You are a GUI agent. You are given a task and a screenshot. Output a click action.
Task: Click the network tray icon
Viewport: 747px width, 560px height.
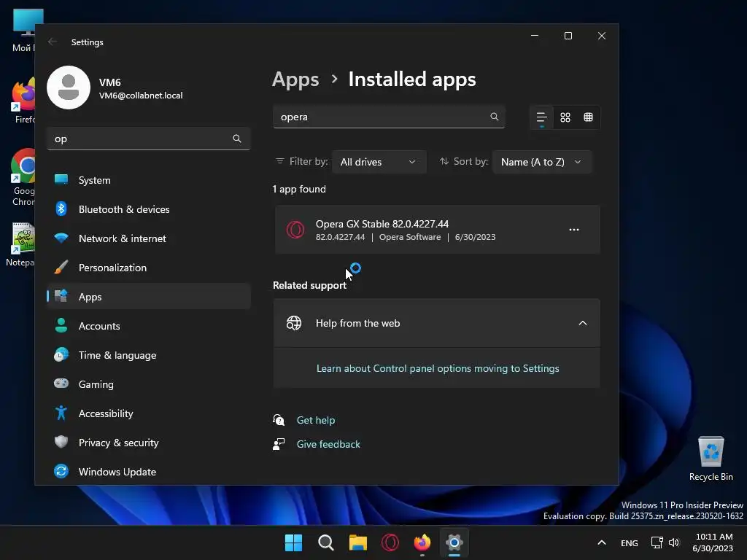(657, 542)
